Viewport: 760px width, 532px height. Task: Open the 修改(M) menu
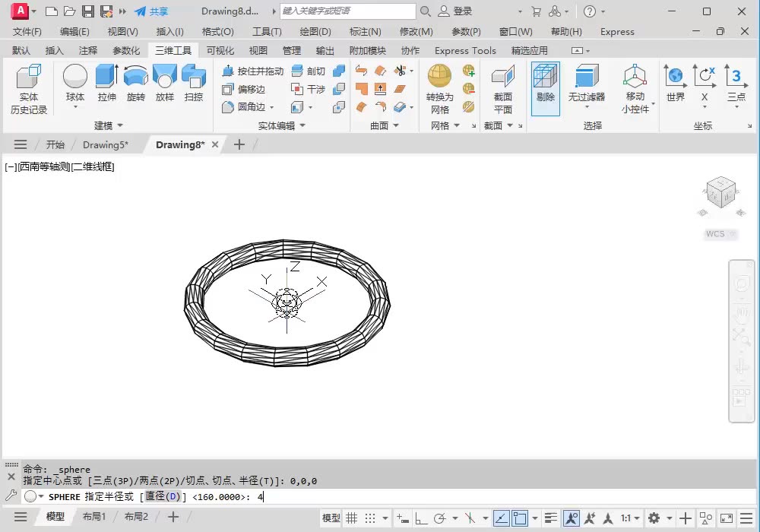[416, 32]
